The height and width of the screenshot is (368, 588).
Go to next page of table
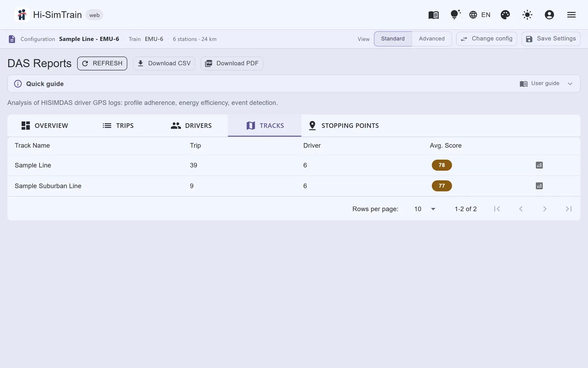[545, 209]
